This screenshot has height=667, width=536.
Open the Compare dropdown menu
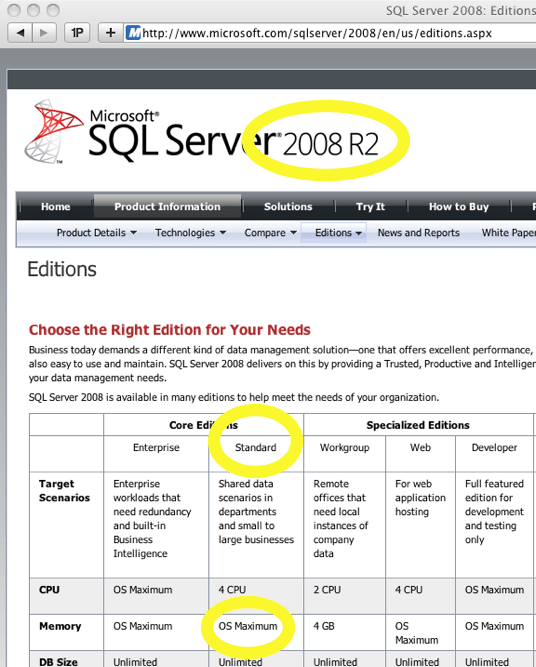270,233
